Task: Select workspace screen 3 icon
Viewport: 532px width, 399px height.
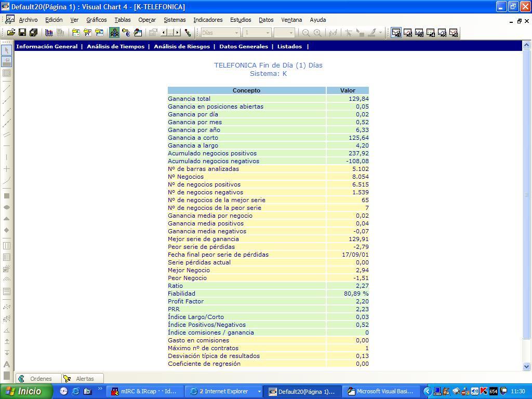Action: pos(419,33)
